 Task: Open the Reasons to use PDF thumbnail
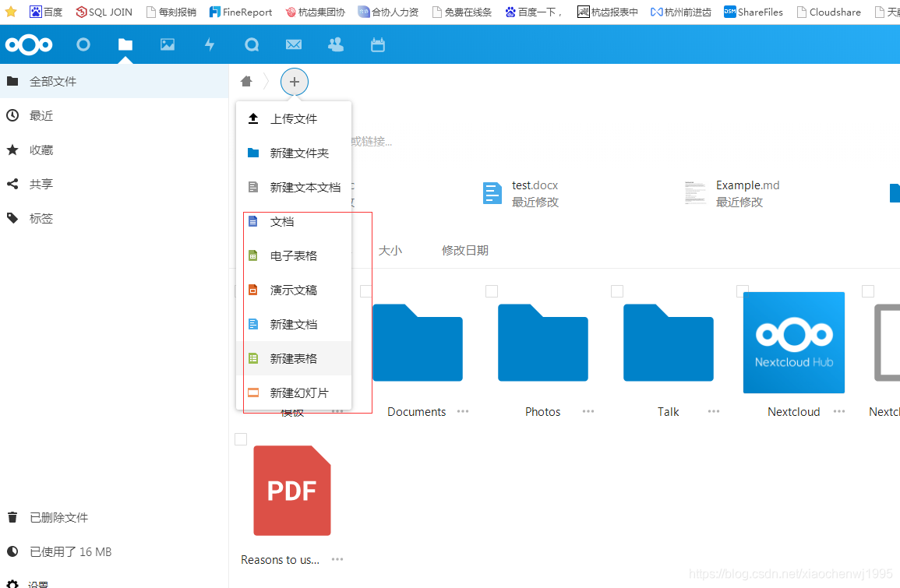click(x=292, y=491)
